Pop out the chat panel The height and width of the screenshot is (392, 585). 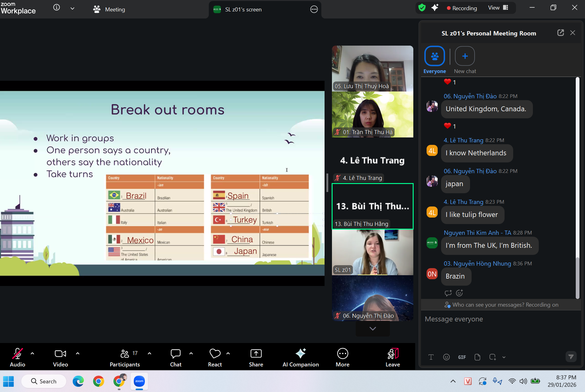pos(560,33)
